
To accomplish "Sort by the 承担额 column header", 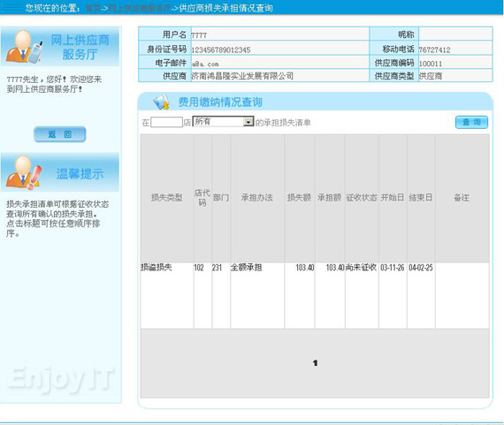I will tap(330, 197).
